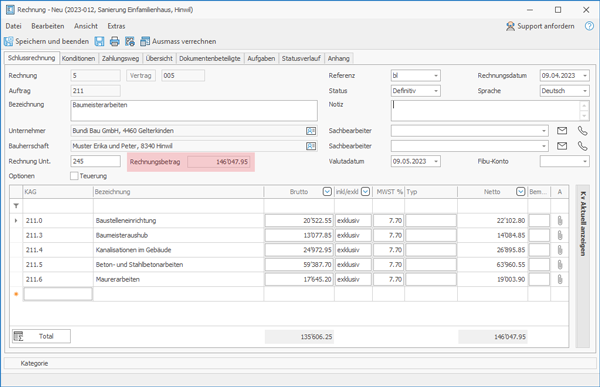Click the Vertrag button
The image size is (600, 387).
tap(140, 76)
